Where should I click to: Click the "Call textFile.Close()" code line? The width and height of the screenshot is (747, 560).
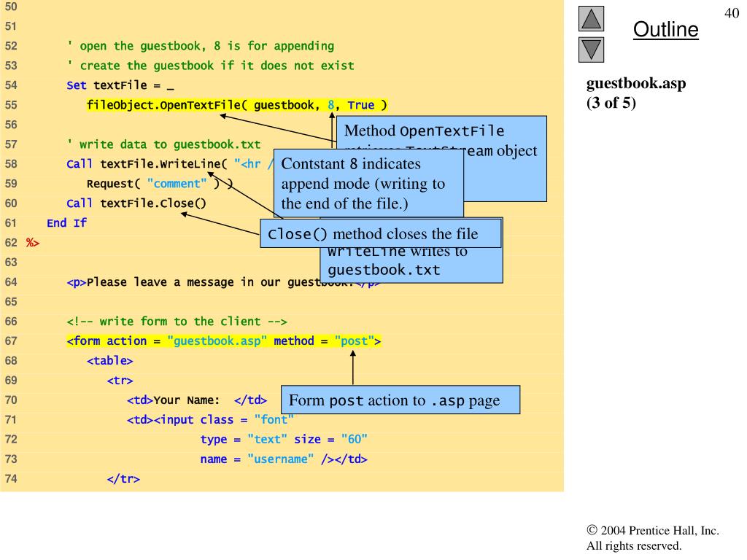(136, 203)
